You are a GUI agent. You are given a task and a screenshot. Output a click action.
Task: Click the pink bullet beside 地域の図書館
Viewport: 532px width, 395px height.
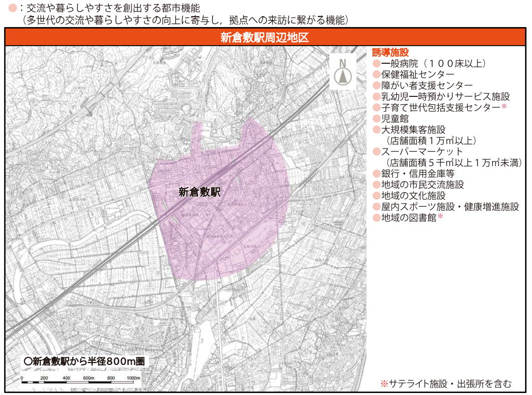[376, 218]
